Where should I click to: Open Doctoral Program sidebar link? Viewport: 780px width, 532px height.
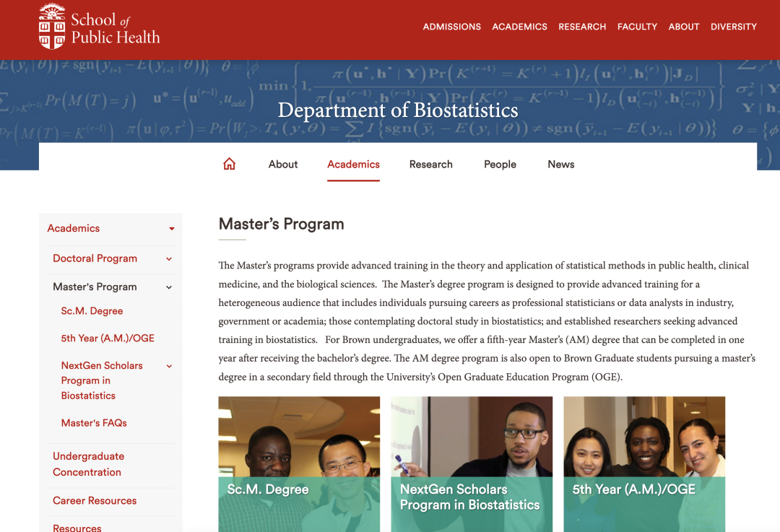pyautogui.click(x=95, y=258)
